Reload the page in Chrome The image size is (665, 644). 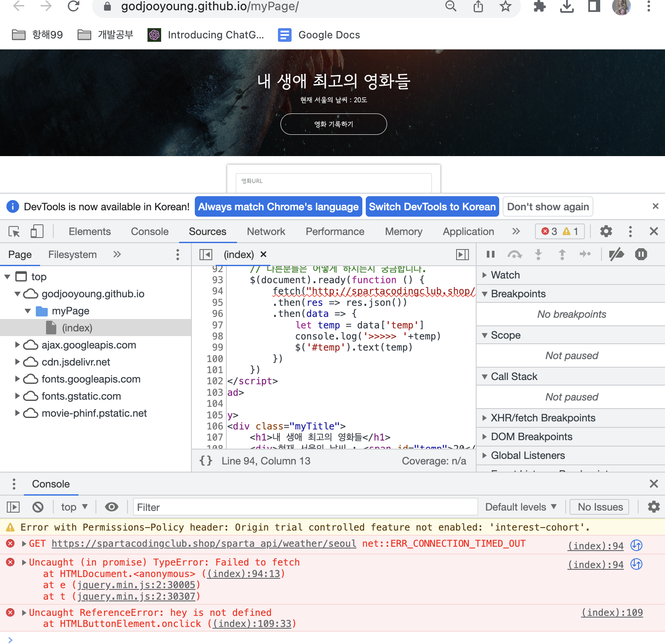point(74,6)
